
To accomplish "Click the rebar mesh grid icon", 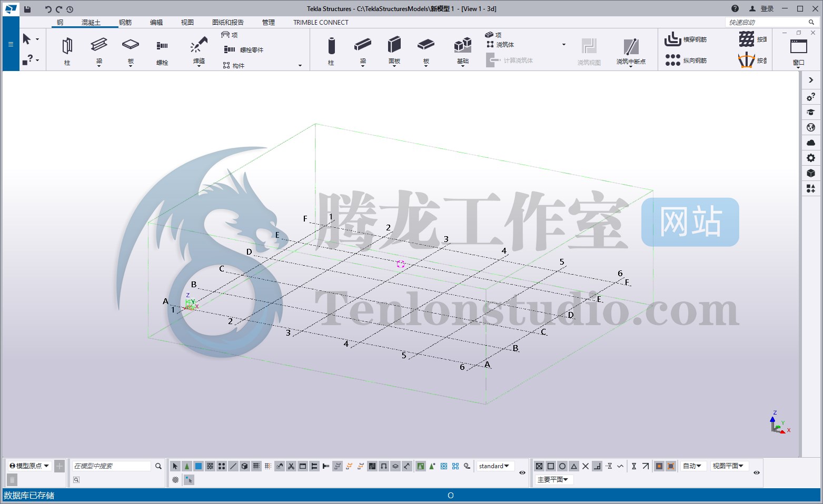I will click(747, 39).
